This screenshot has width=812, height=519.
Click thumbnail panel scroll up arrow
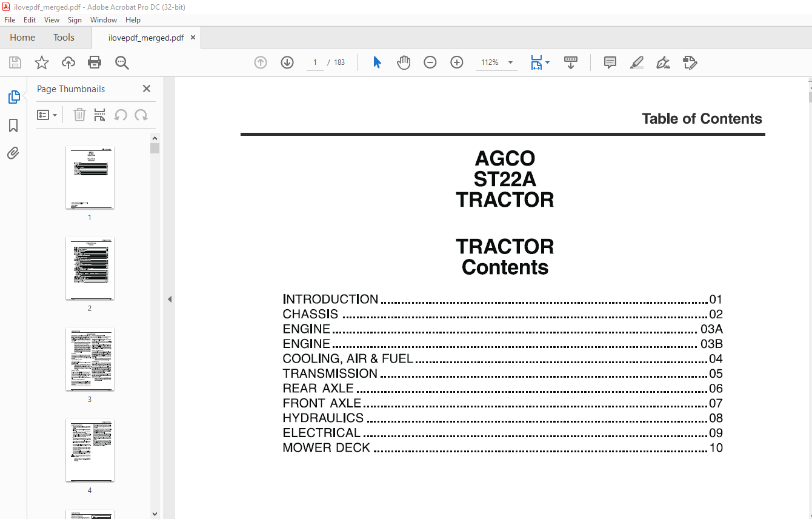155,138
